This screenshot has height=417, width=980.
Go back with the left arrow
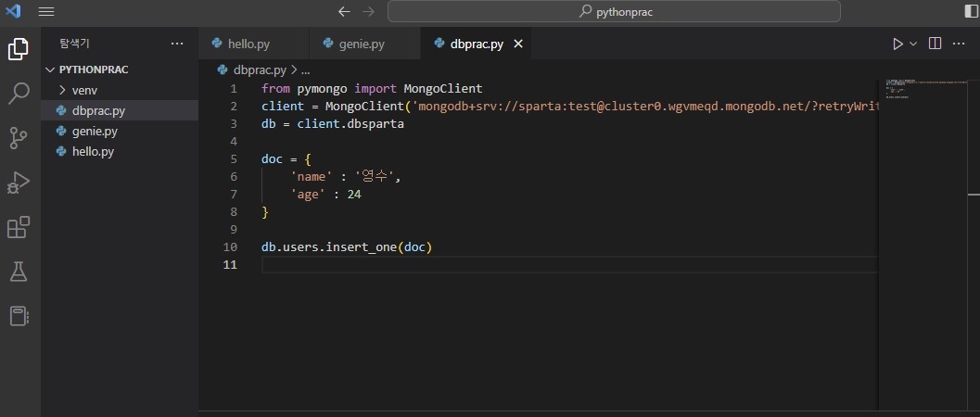coord(344,11)
